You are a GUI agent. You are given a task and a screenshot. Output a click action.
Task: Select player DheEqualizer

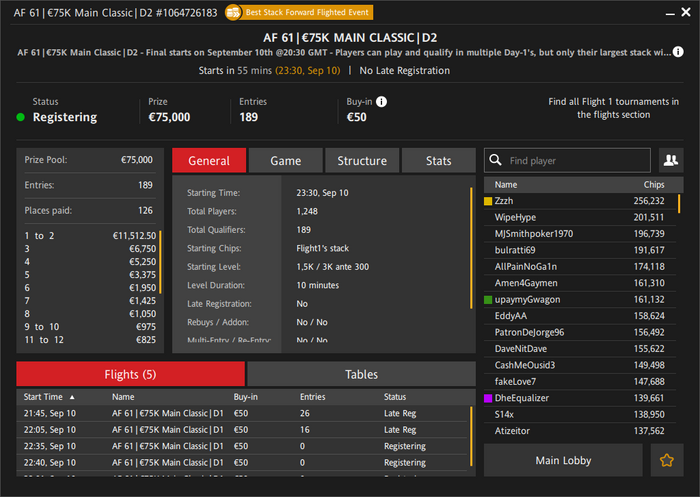tap(580, 398)
